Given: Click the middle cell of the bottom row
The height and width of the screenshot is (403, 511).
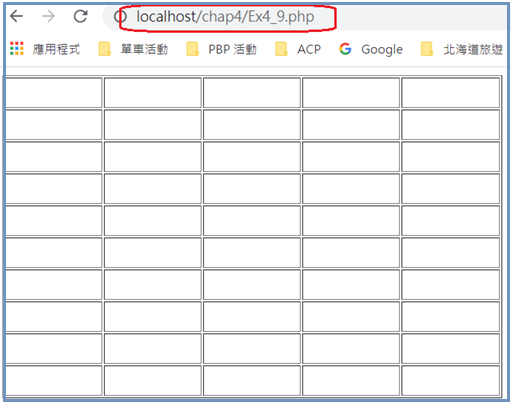Looking at the screenshot, I should (252, 380).
